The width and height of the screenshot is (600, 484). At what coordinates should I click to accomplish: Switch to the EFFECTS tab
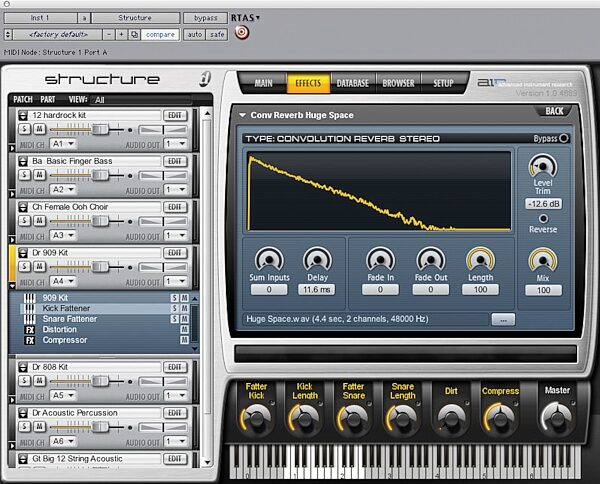308,83
